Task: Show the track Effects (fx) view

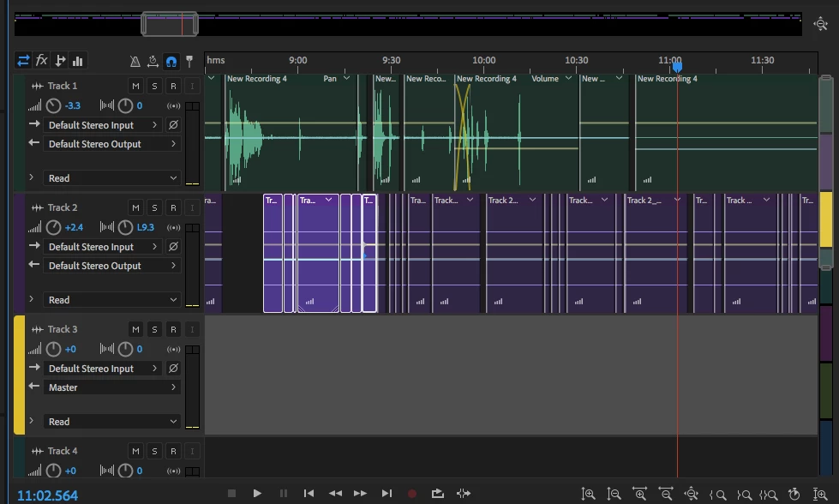Action: (x=42, y=61)
